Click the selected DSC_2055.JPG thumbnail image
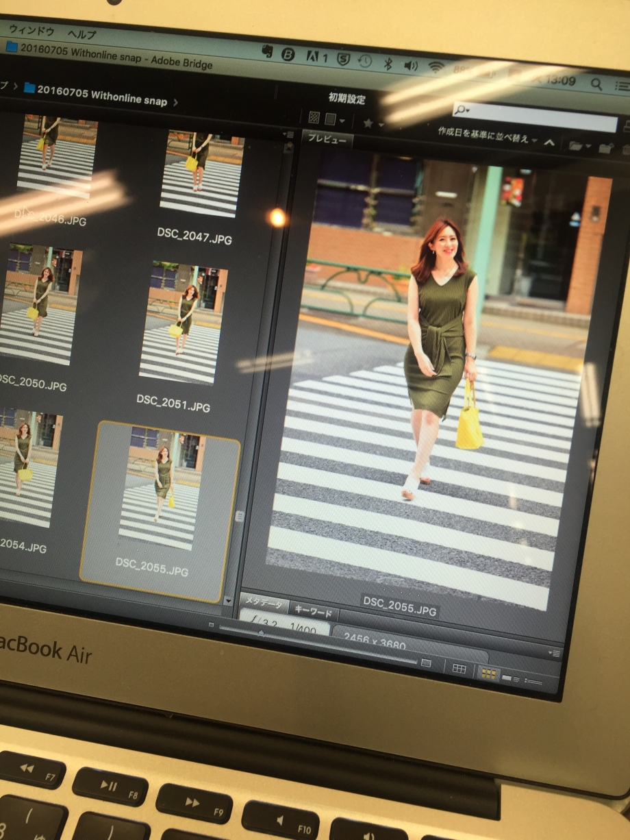The height and width of the screenshot is (840, 630). pos(160,489)
